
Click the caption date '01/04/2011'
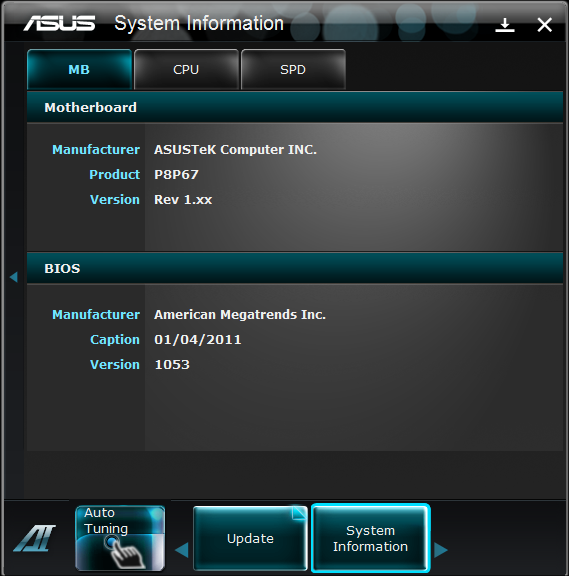(198, 339)
